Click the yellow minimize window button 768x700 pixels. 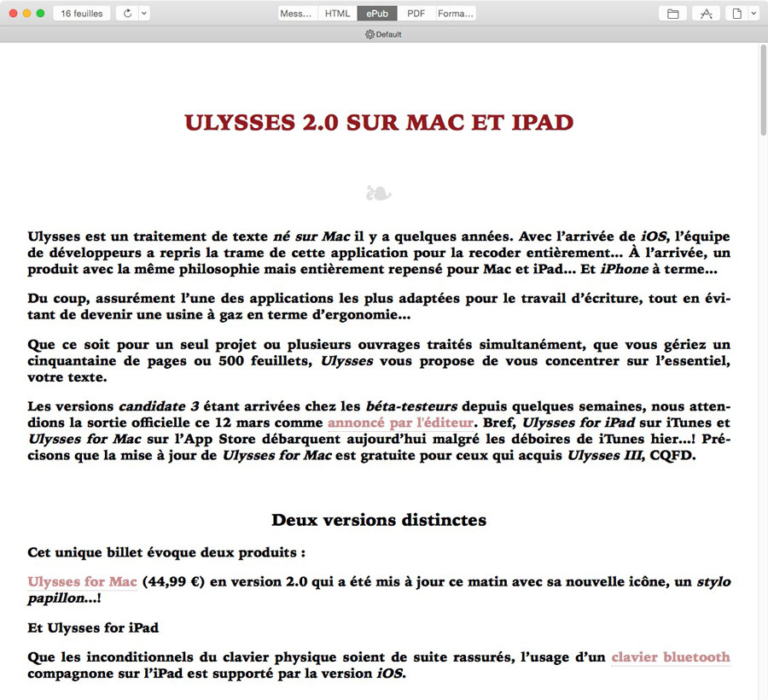pos(27,13)
